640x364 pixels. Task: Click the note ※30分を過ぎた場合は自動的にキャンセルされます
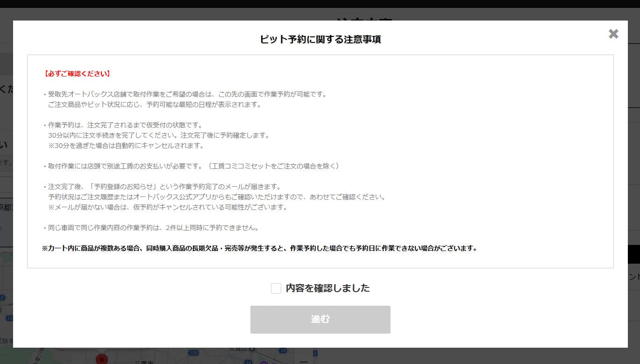(x=126, y=146)
